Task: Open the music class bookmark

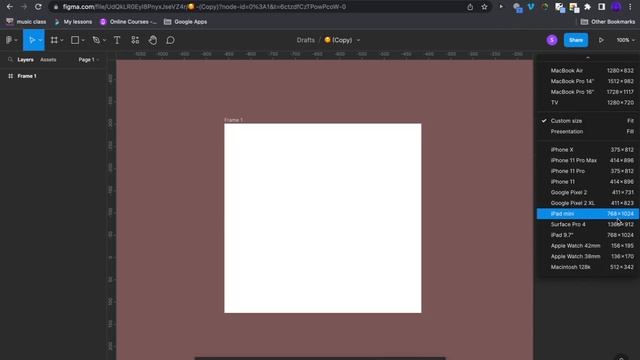Action: tap(26, 22)
